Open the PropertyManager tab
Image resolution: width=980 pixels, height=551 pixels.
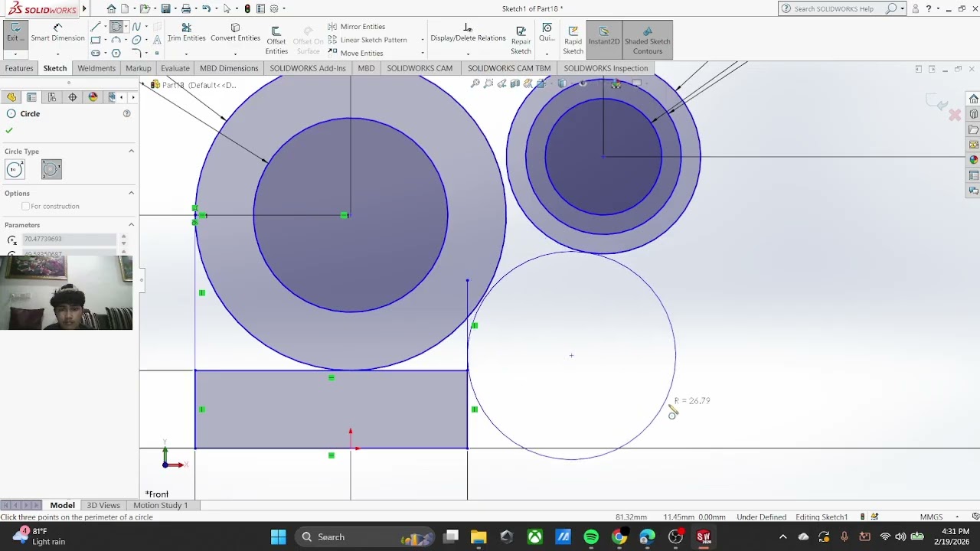pos(31,97)
